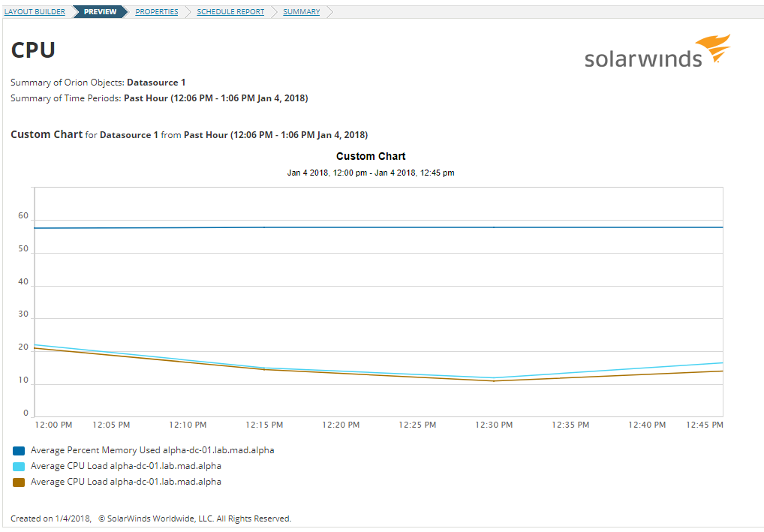Click the 30 value on y-axis
Viewport: 764px width, 532px height.
pos(23,314)
